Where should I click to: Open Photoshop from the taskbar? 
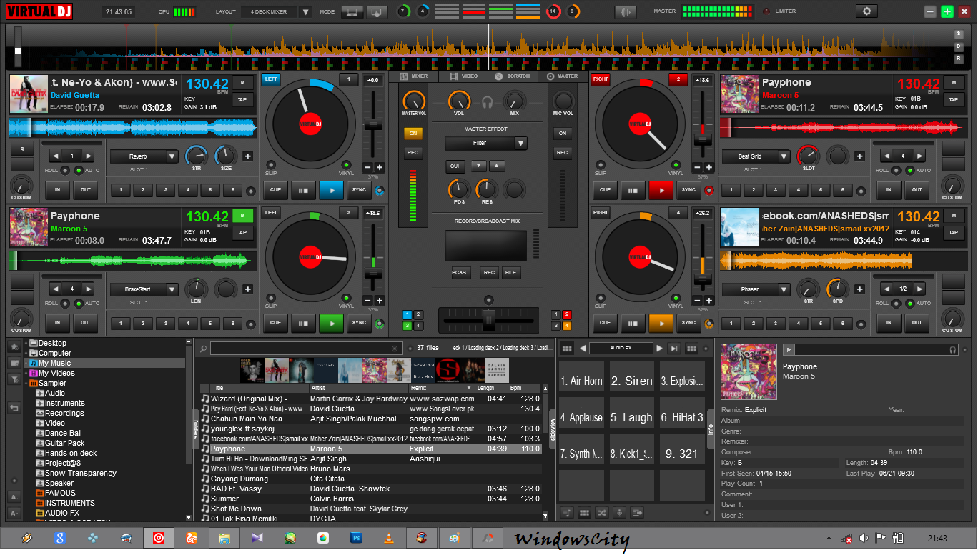356,538
